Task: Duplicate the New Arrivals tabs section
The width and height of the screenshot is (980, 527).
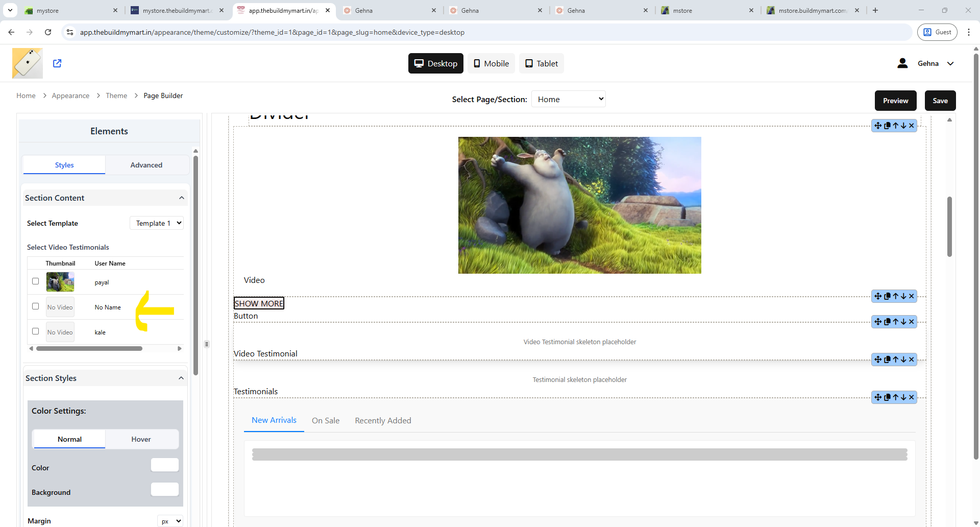Action: coord(887,397)
